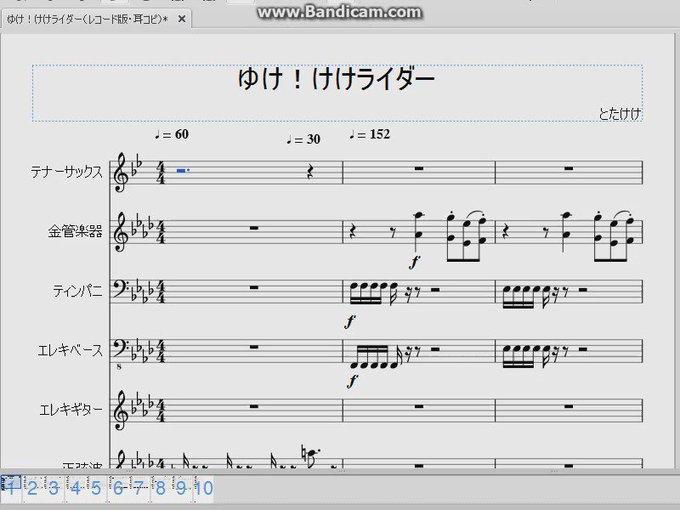Select the tempo marking ♩ = 60
The height and width of the screenshot is (510, 680).
[172, 134]
